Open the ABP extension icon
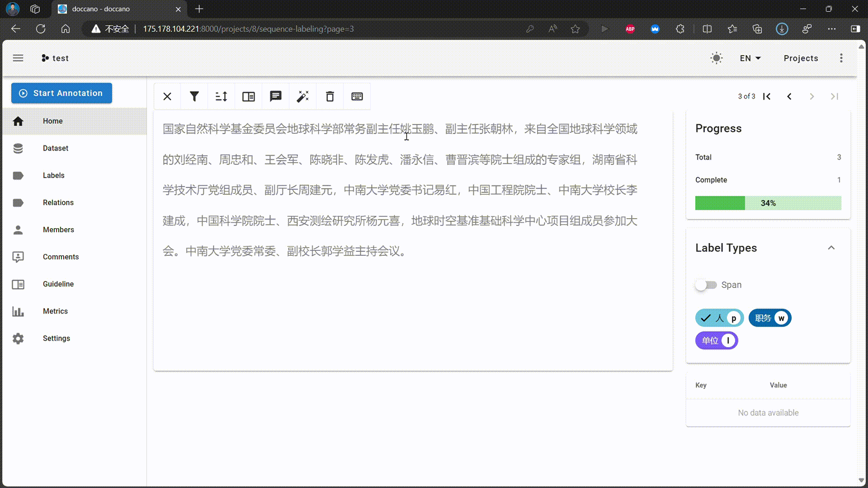The width and height of the screenshot is (868, 488). [x=630, y=29]
